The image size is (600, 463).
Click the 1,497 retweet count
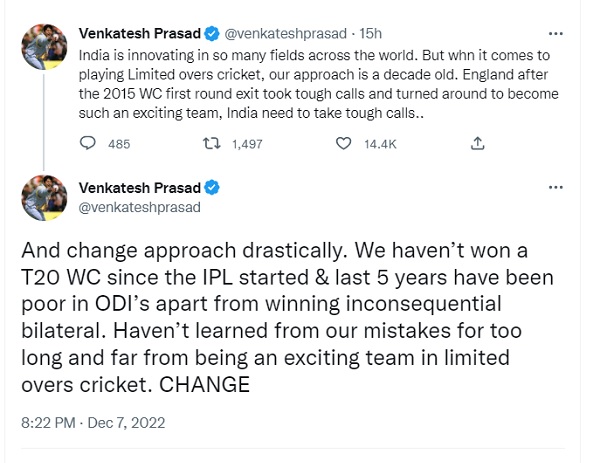(246, 144)
